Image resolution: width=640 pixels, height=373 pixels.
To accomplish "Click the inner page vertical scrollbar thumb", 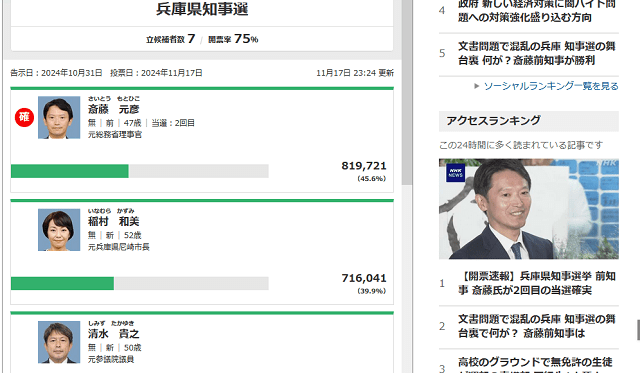I will (407, 92).
